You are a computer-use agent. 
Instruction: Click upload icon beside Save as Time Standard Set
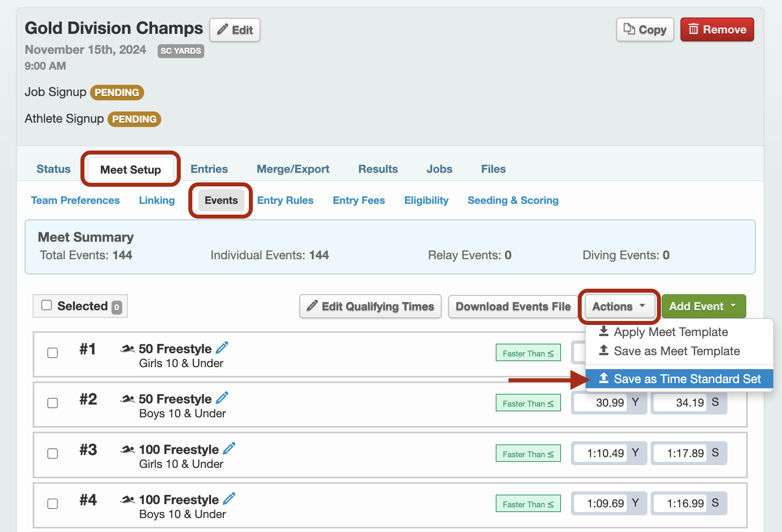(604, 378)
